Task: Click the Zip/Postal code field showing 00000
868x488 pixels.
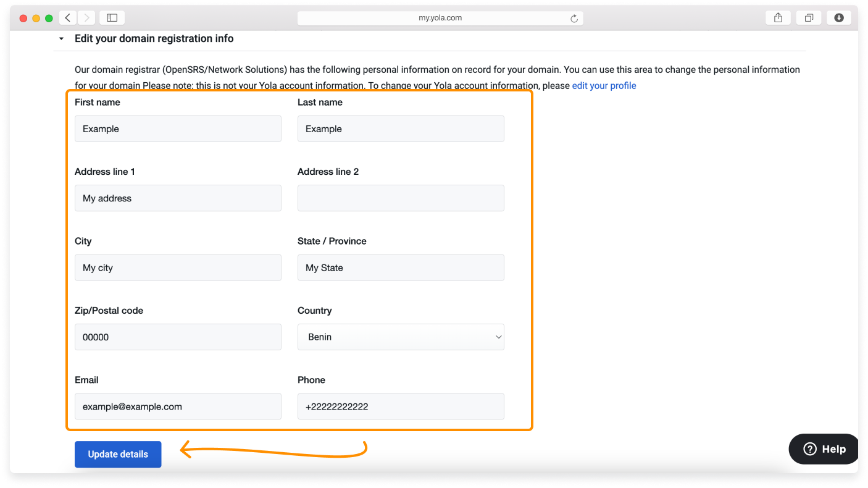Action: coord(178,337)
